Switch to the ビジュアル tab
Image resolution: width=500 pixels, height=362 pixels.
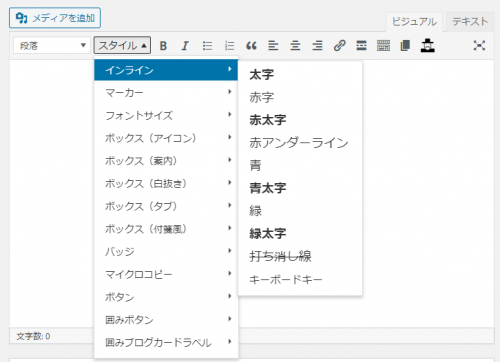414,22
